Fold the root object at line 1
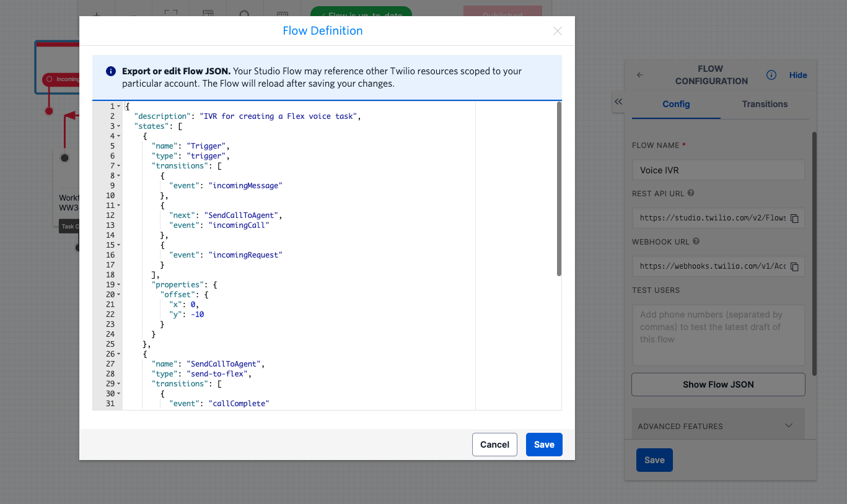This screenshot has height=504, width=847. pos(119,106)
